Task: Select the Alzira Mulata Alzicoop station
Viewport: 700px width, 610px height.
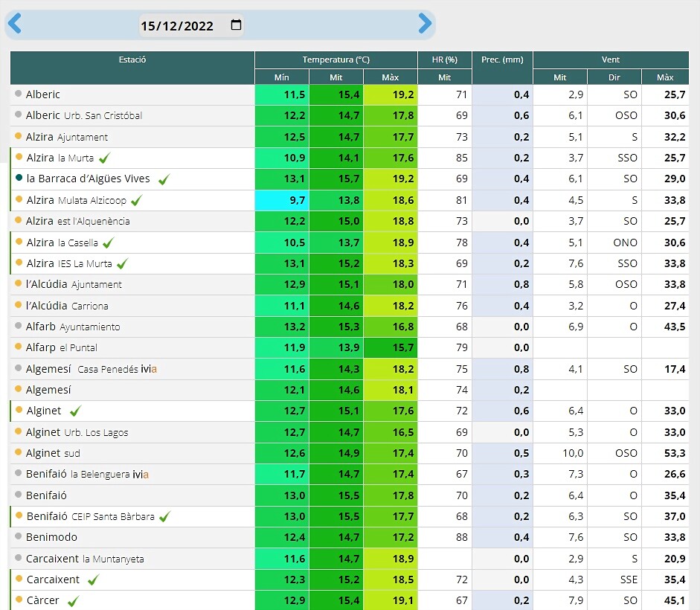Action: coord(77,200)
